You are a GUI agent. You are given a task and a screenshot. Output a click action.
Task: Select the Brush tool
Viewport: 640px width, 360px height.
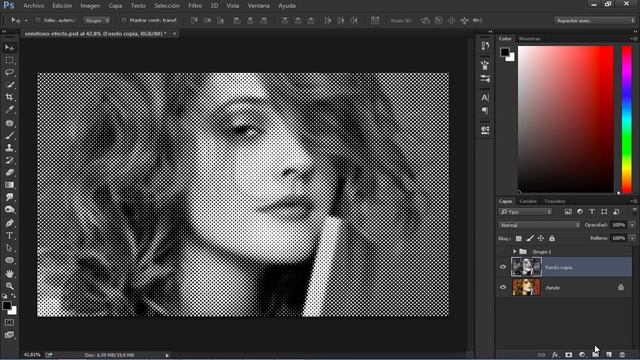(x=9, y=136)
